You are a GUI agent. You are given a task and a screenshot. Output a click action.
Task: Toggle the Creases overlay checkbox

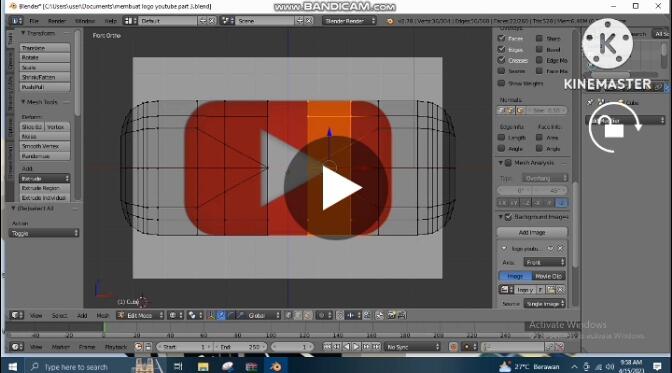pos(501,60)
